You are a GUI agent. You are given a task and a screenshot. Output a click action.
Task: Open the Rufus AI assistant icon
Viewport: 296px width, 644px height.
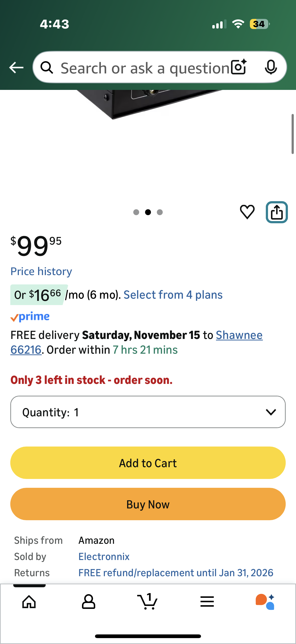pos(265,602)
